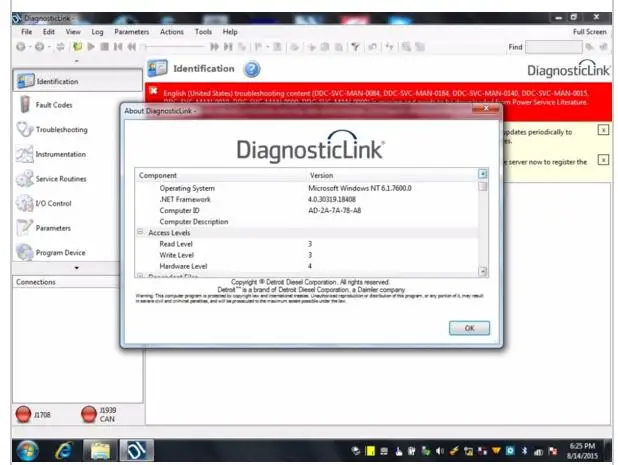Click the toolbar stop log button

point(104,47)
